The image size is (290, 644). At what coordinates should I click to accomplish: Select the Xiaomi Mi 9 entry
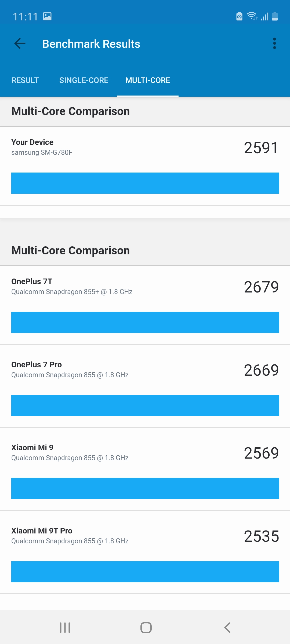click(145, 471)
